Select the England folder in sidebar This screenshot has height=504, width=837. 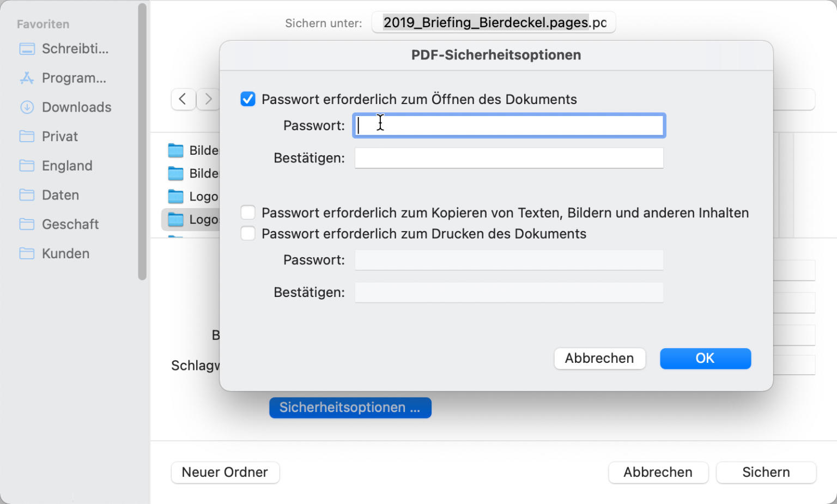pyautogui.click(x=56, y=166)
